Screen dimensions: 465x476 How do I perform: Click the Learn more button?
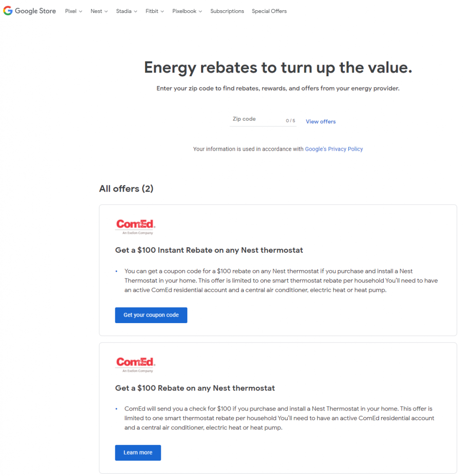[138, 453]
